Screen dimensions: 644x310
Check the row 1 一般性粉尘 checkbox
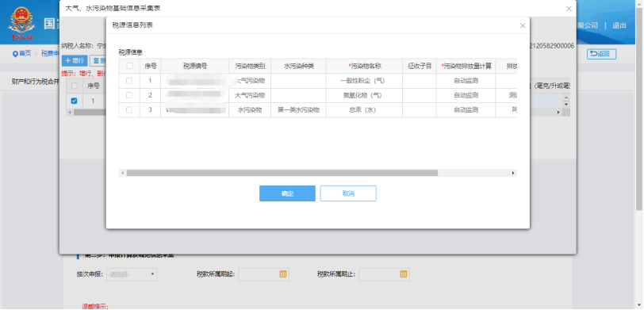[129, 81]
